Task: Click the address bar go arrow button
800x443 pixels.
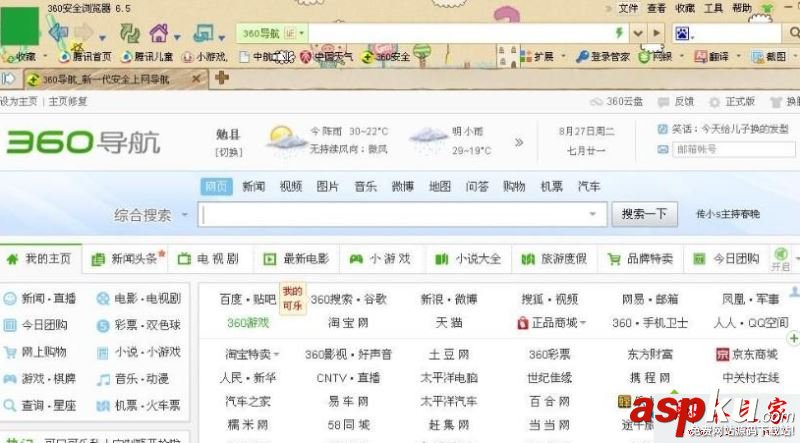Action: pyautogui.click(x=656, y=34)
